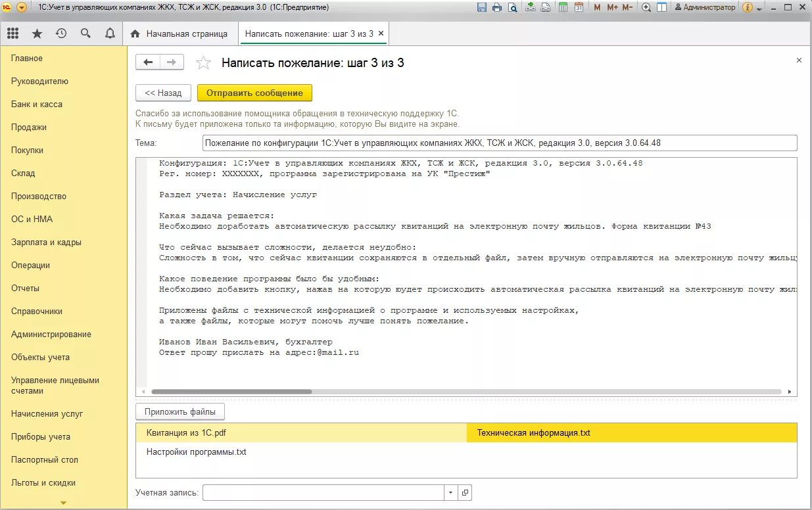Click the M memory button
This screenshot has height=510, width=812.
597,7
